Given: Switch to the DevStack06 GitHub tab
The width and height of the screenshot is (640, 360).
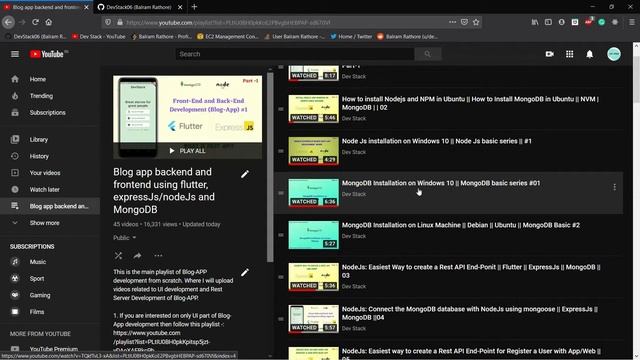Looking at the screenshot, I should point(139,7).
